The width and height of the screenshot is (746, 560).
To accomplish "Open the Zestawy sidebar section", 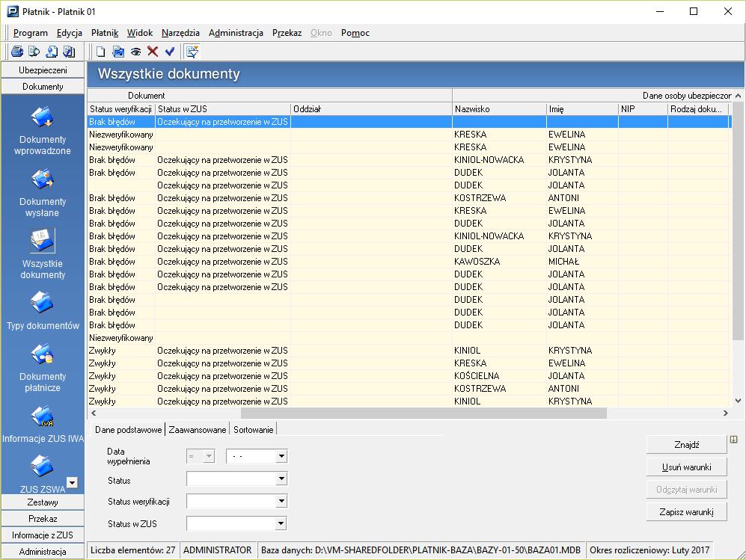I will 43,502.
